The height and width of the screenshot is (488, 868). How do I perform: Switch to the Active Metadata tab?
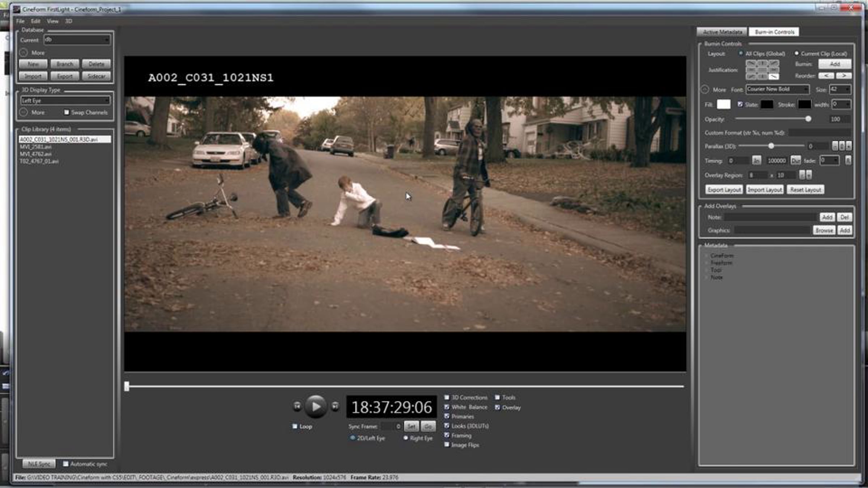722,32
